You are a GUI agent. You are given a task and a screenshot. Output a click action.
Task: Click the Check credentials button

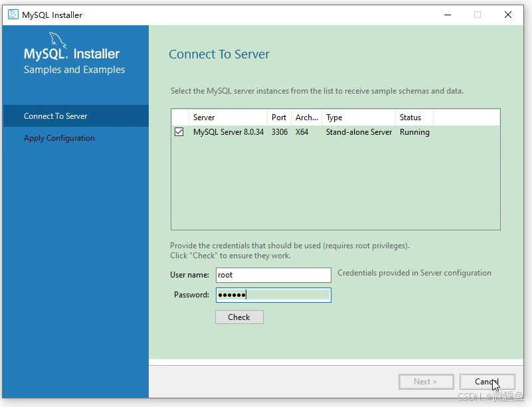coord(239,317)
